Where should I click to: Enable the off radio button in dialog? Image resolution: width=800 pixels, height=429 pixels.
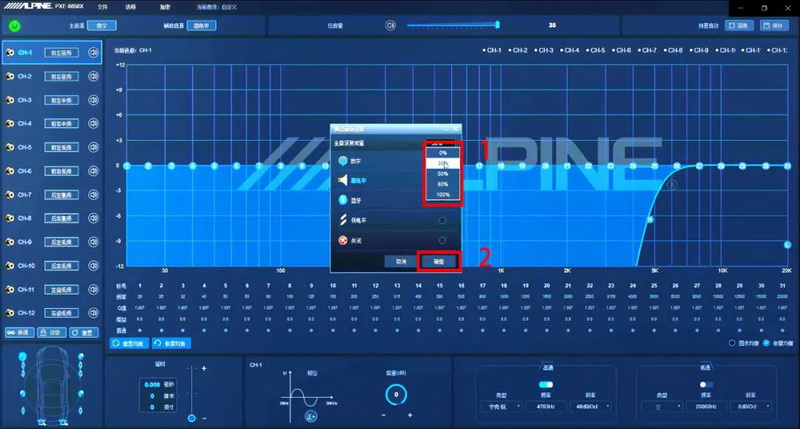[x=442, y=240]
